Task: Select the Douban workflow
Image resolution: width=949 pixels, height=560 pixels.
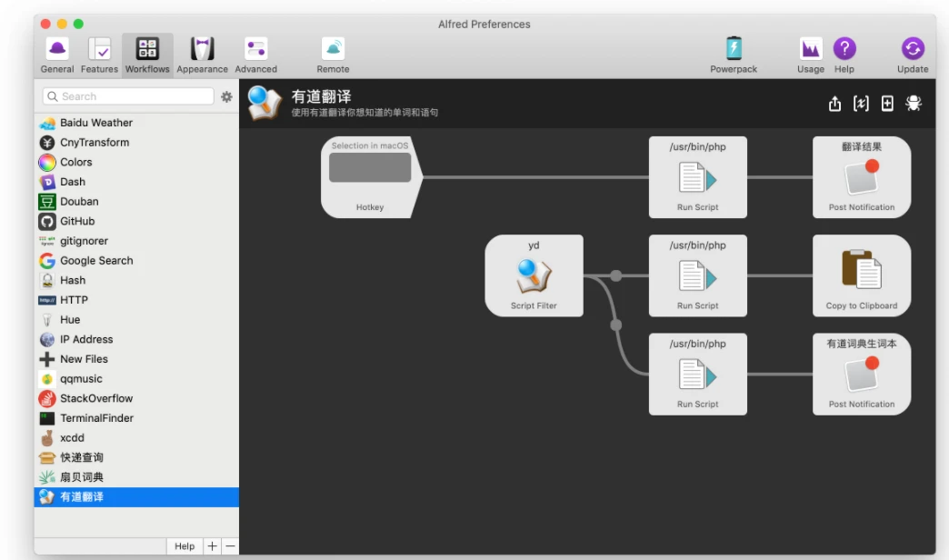Action: [136, 202]
